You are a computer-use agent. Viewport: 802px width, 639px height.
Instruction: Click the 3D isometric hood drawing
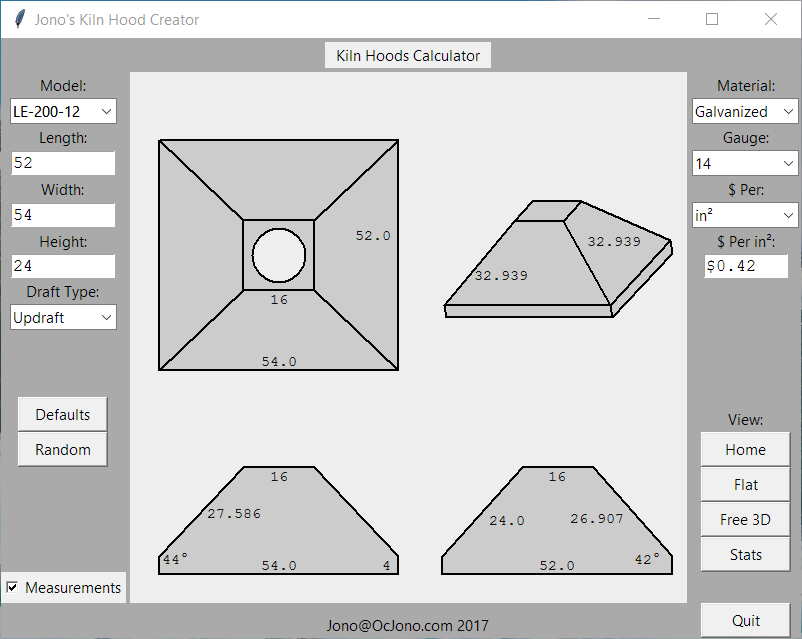click(x=558, y=259)
